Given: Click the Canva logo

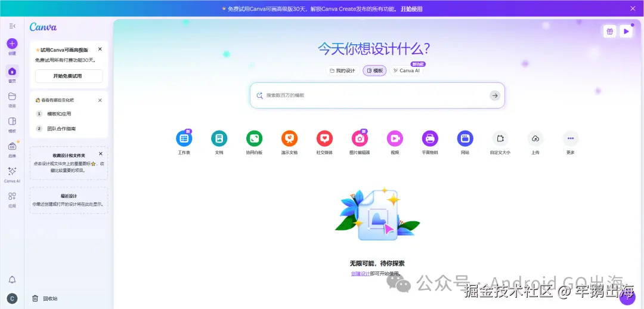Looking at the screenshot, I should (x=43, y=27).
